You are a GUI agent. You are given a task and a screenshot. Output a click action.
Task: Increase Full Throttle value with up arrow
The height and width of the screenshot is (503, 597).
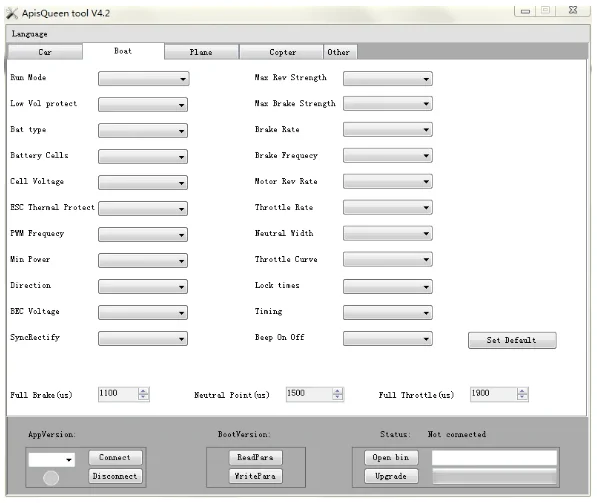(x=522, y=391)
